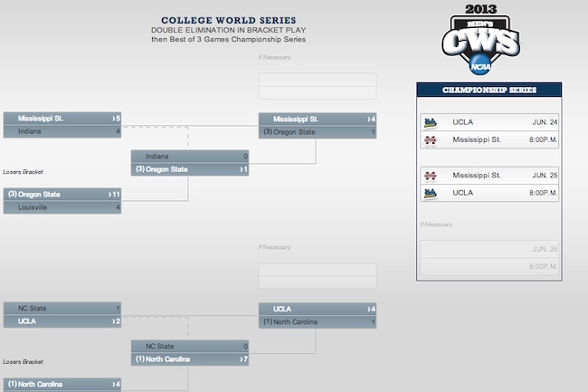Viewport: 588px width, 392px height.
Task: Click the Louisville team row
Action: tap(62, 207)
